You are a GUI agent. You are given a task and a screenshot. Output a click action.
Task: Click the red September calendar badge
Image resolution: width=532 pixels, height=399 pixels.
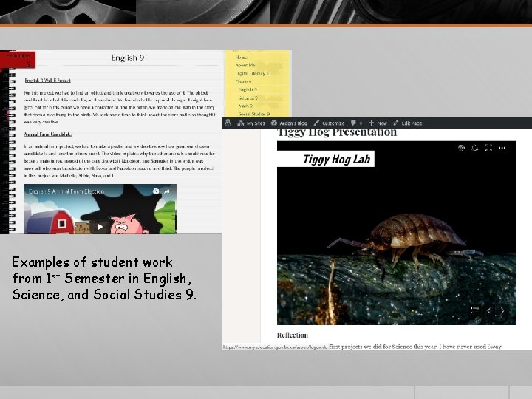pyautogui.click(x=18, y=60)
